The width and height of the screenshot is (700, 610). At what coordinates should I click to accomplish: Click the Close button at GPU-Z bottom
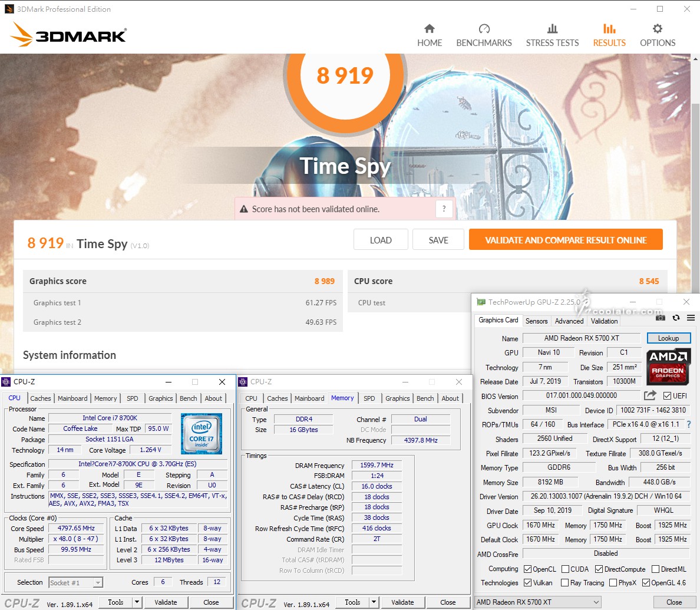coord(674,602)
